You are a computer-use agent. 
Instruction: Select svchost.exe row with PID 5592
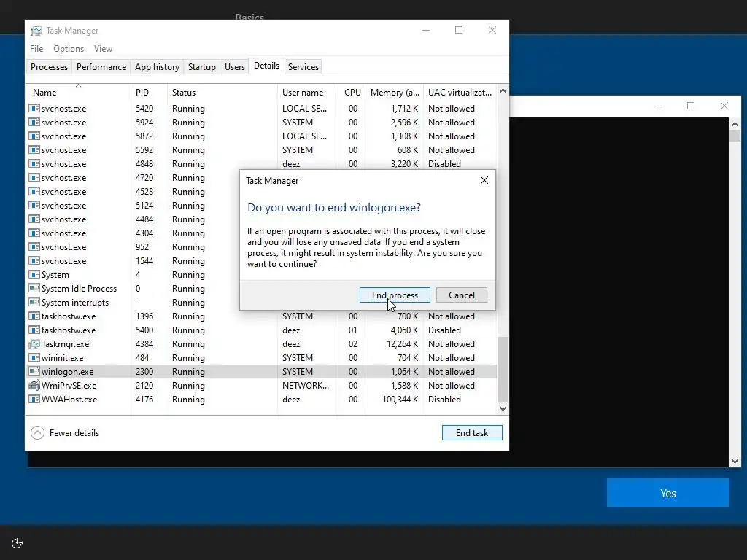click(262, 150)
